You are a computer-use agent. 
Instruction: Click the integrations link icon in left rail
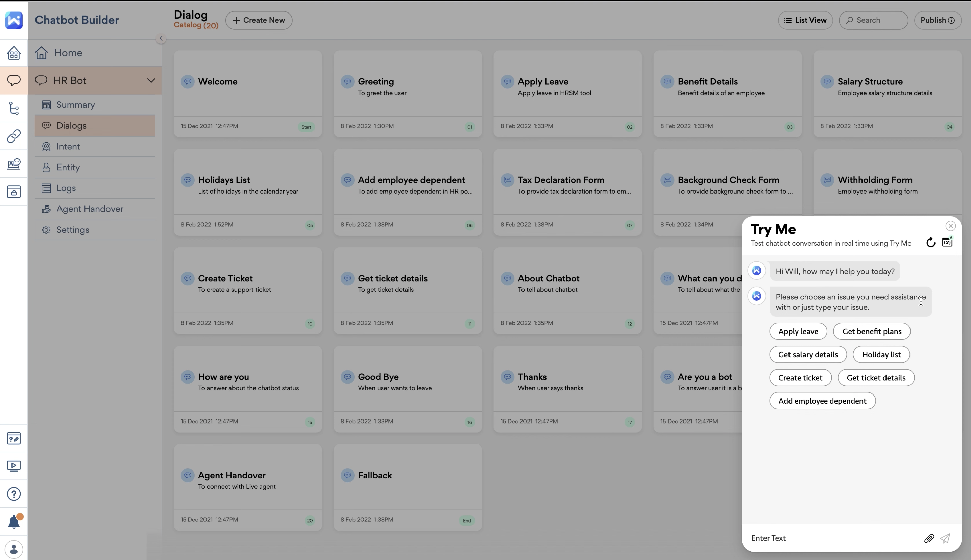click(14, 136)
